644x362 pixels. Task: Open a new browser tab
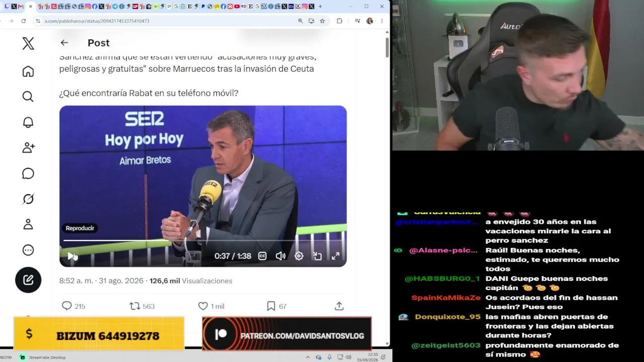click(320, 7)
